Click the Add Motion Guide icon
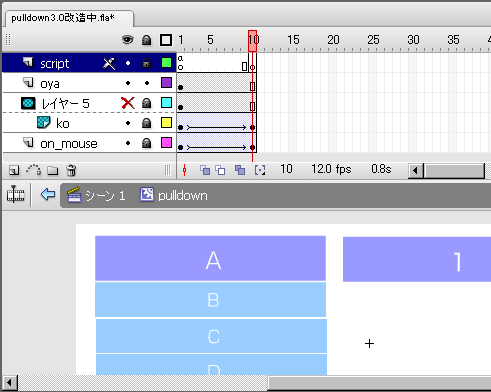The image size is (491, 392). [x=33, y=170]
